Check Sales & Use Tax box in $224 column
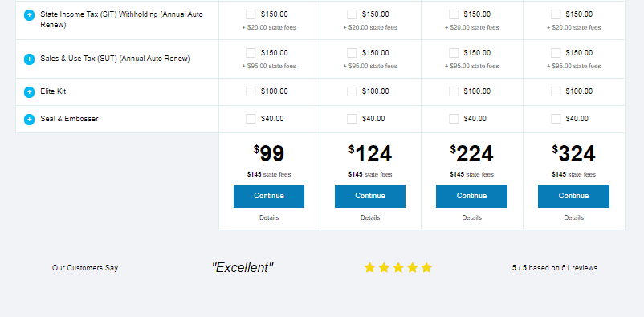This screenshot has height=317, width=644. pyautogui.click(x=454, y=53)
